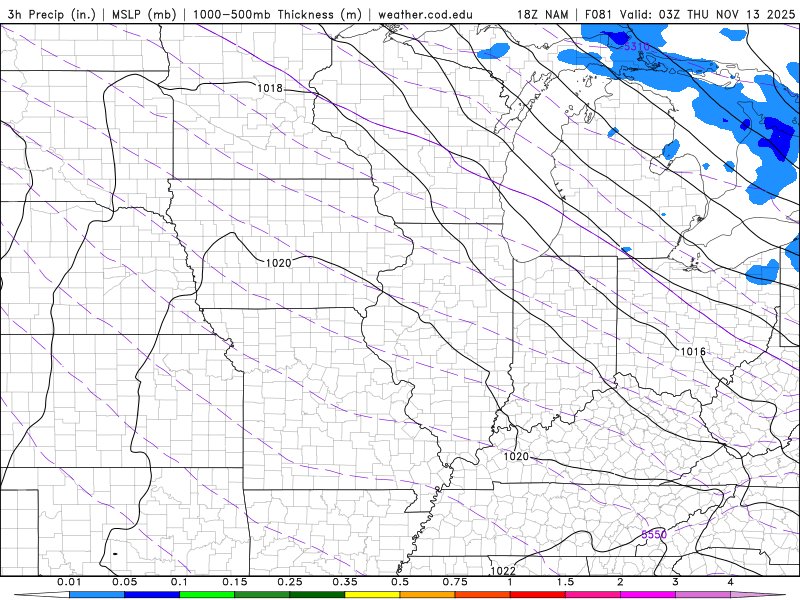800x600 pixels.
Task: Pick the bright green 0.1-0.15 legend swatch
Action: 207,595
